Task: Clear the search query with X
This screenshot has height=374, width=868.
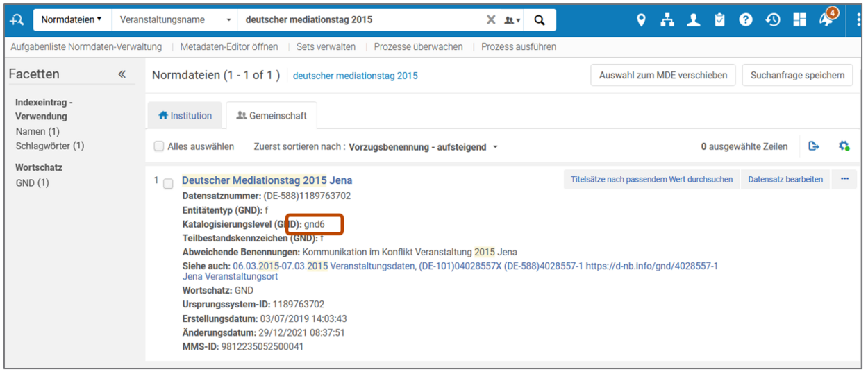Action: (x=491, y=19)
